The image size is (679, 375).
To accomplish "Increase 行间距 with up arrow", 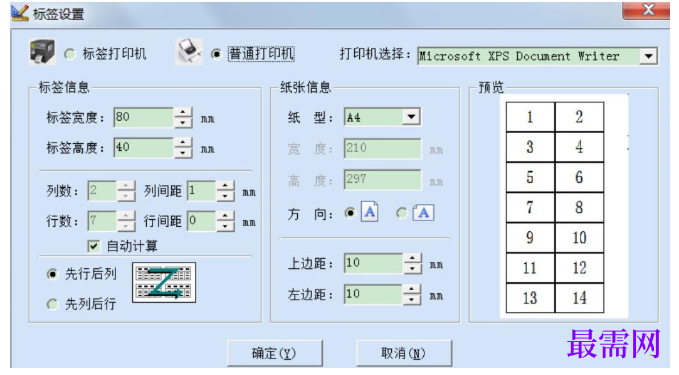I will 225,216.
